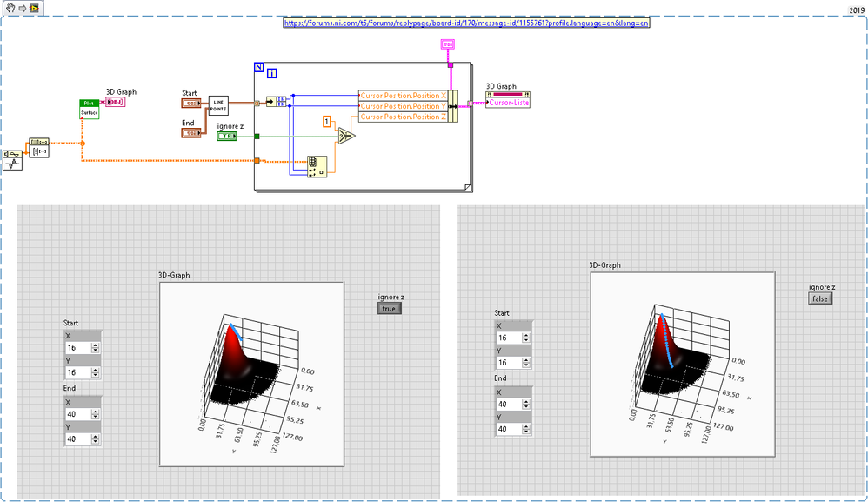Viewport: 868px width, 502px height.
Task: Select the triangular Select function node
Action: 346,136
